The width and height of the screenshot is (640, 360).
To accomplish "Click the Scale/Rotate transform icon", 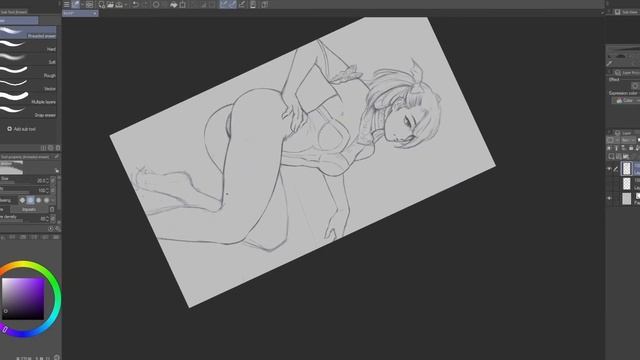I will [x=183, y=5].
